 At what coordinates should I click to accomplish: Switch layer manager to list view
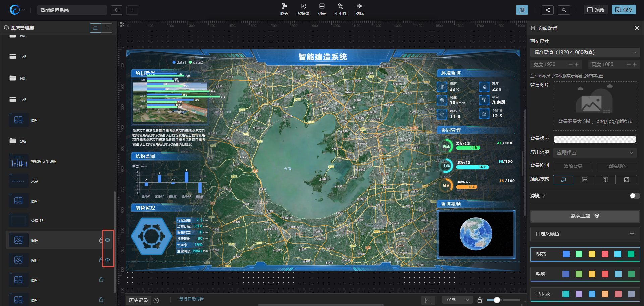click(x=107, y=28)
